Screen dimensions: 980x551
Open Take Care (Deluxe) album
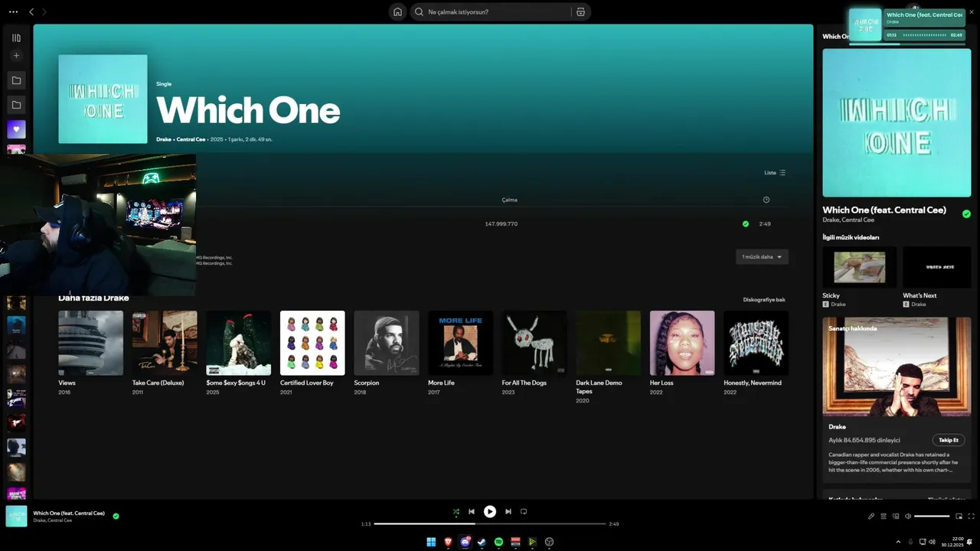click(x=165, y=343)
